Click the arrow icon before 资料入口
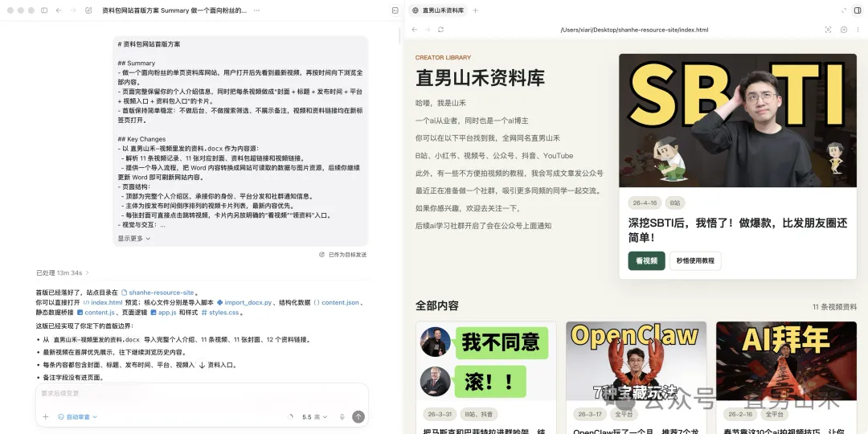 [x=202, y=366]
